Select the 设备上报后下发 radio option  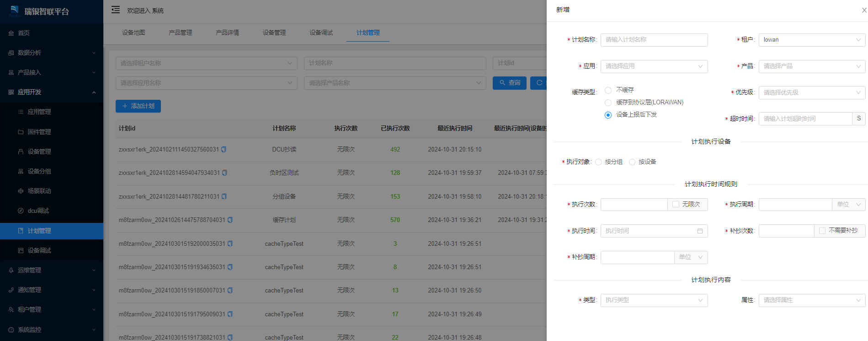tap(608, 115)
